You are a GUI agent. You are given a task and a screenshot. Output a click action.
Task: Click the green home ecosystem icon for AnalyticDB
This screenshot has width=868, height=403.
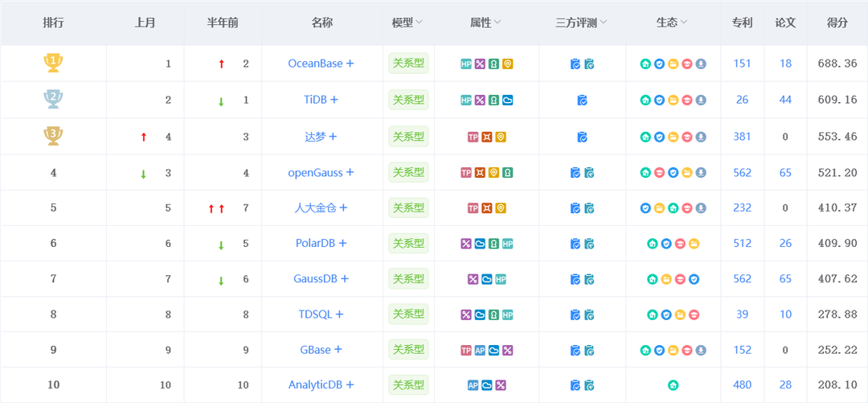pos(674,385)
